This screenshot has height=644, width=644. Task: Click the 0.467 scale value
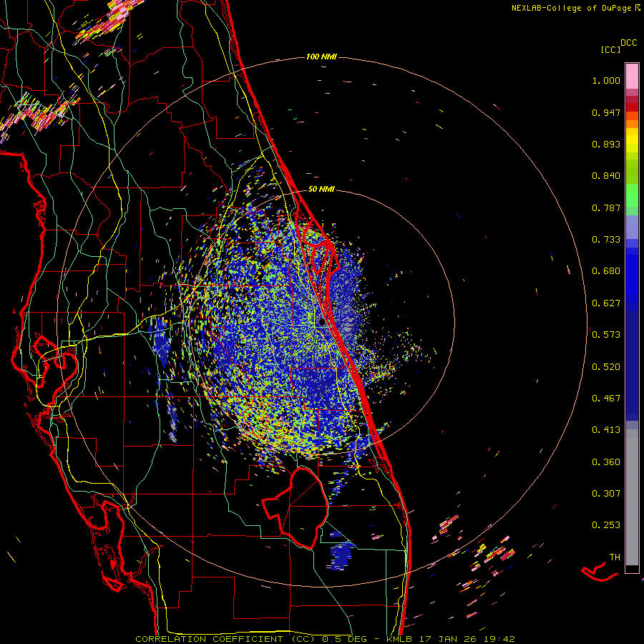click(x=606, y=399)
